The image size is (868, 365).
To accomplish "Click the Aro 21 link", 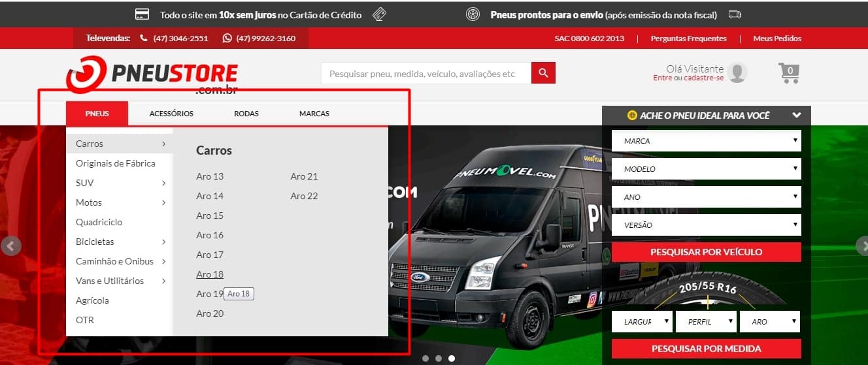I will coord(304,176).
